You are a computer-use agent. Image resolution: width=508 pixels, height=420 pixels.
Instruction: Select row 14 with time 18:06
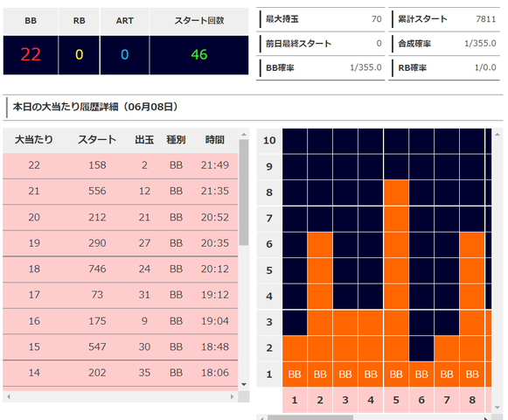click(x=121, y=373)
